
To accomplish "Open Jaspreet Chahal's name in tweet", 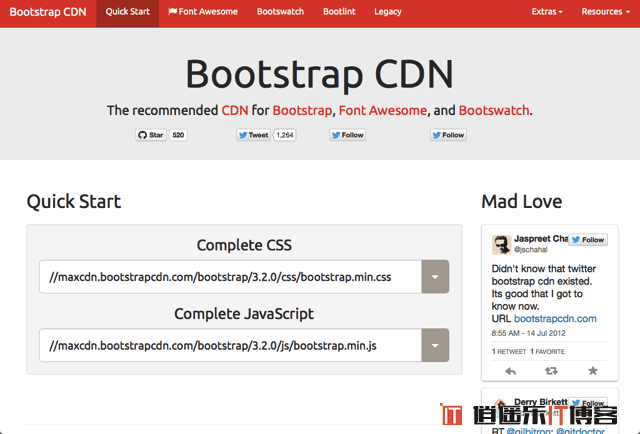I will (541, 239).
